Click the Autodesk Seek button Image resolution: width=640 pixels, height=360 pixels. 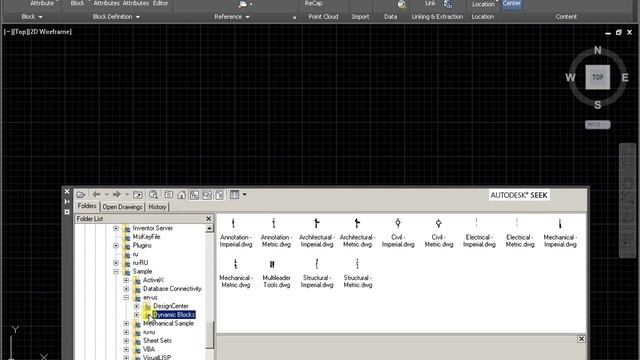click(519, 195)
